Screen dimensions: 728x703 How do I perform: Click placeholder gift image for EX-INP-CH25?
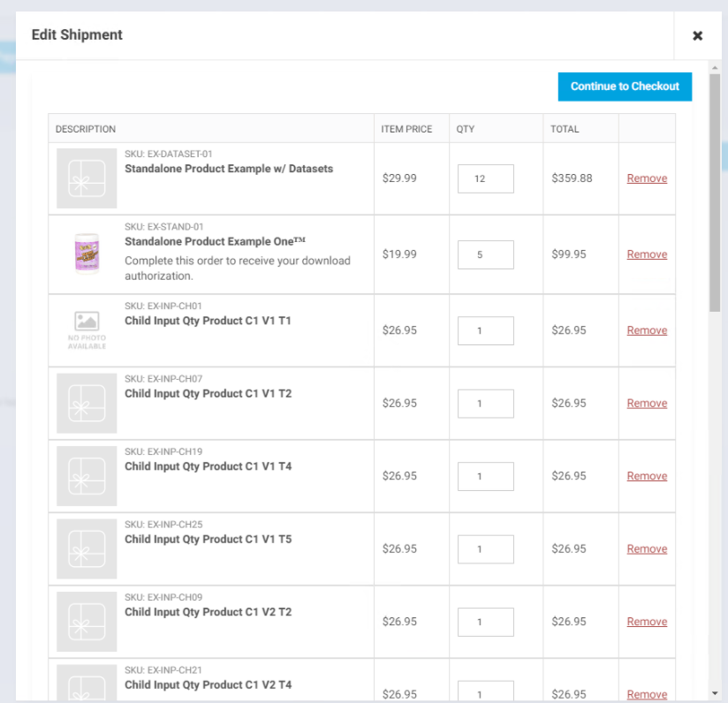pos(87,549)
